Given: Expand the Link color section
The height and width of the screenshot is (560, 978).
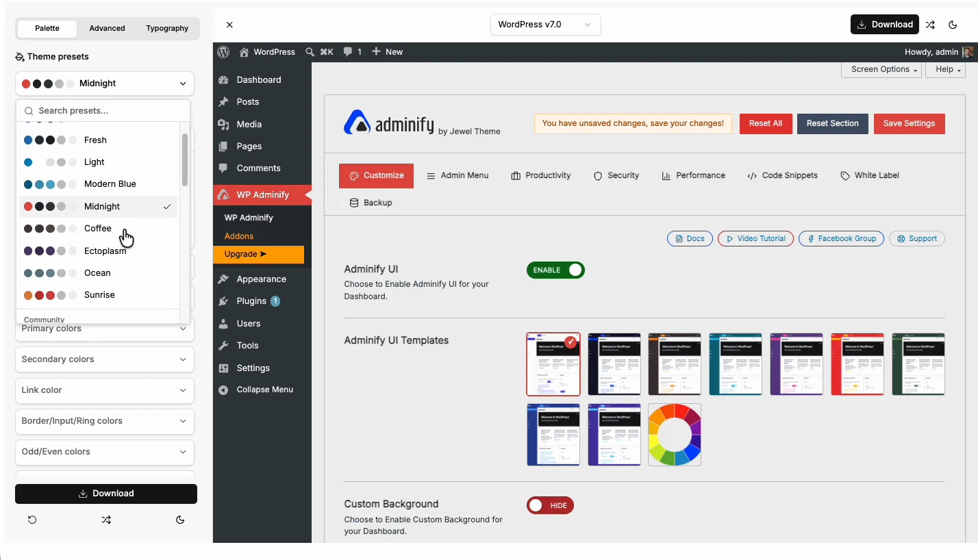Looking at the screenshot, I should coord(105,390).
